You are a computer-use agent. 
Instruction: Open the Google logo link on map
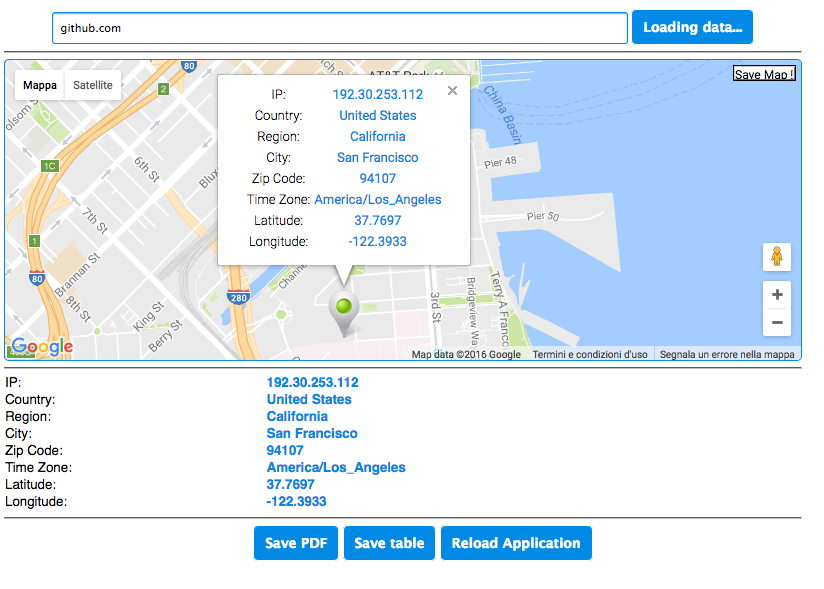[42, 346]
